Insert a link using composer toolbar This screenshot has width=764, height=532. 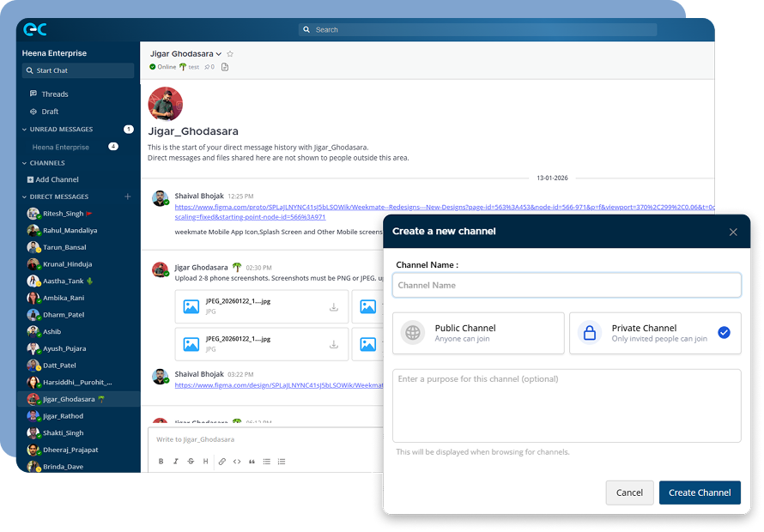(x=222, y=462)
